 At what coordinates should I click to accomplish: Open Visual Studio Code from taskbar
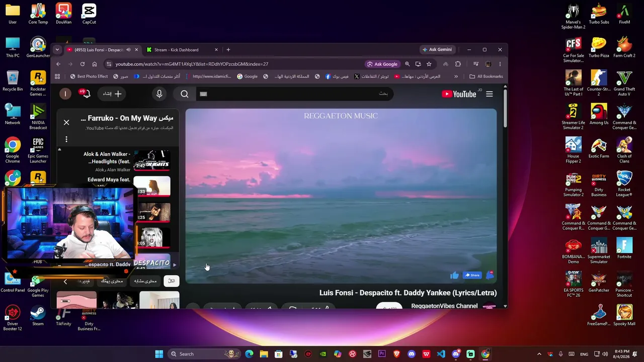point(441,354)
